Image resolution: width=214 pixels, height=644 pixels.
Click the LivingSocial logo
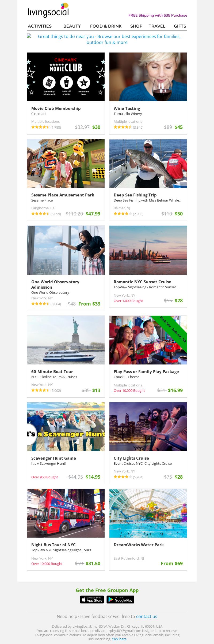click(48, 10)
